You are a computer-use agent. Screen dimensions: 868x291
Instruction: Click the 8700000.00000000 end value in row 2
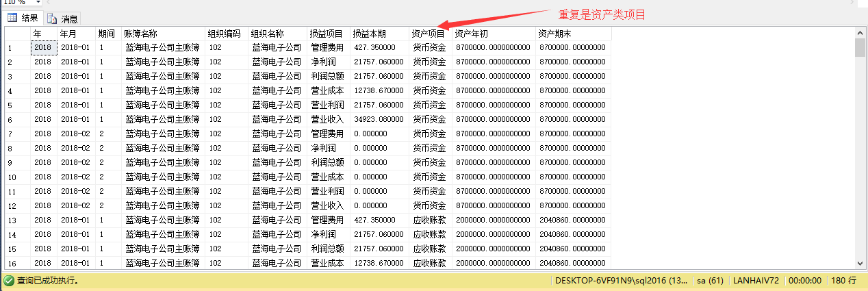click(574, 62)
